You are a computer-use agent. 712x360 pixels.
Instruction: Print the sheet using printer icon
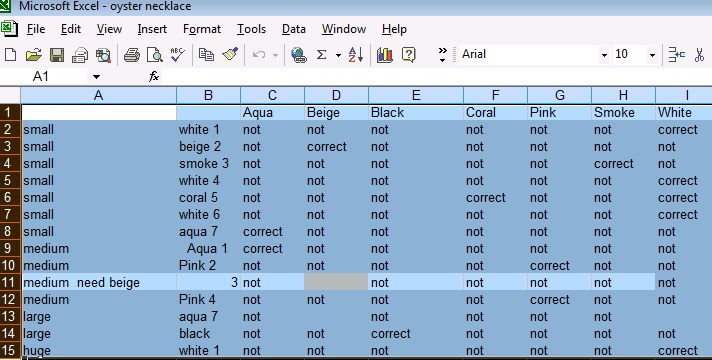point(132,55)
